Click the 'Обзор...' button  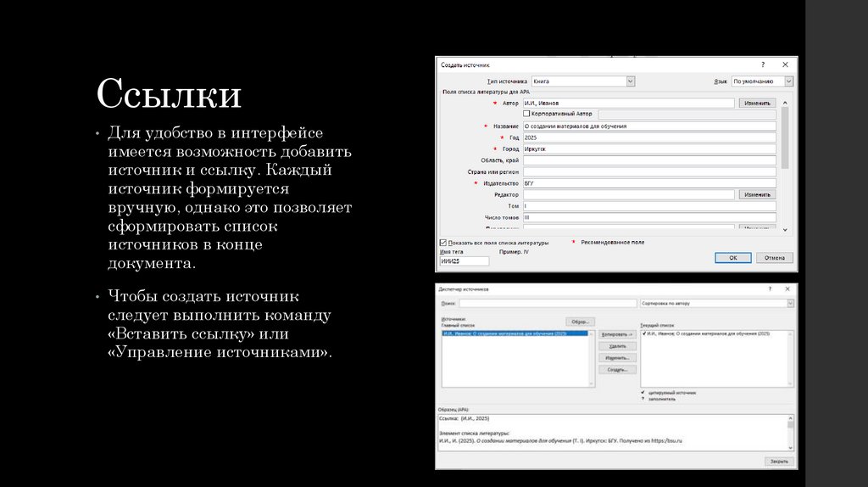point(580,322)
